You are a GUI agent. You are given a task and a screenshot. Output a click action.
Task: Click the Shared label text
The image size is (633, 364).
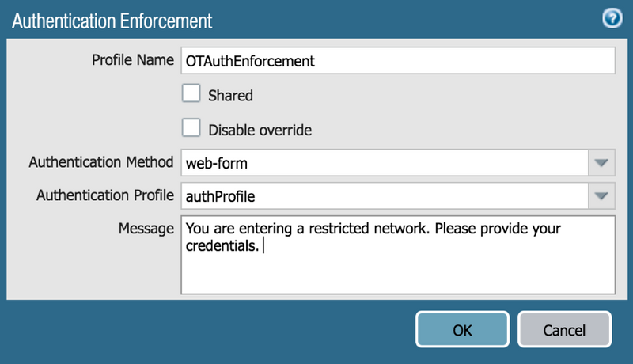(x=230, y=96)
